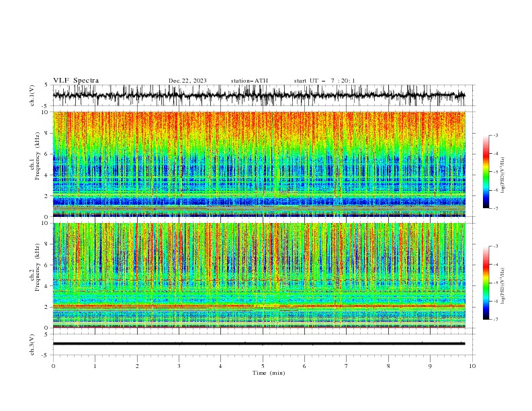The image size is (532, 411).
Task: Click the log(PSD) label beside ch.2 color scale
Action: (502, 286)
